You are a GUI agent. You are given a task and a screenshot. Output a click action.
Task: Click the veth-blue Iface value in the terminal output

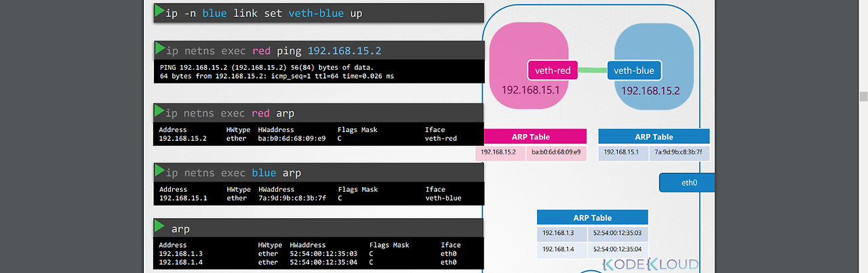[x=443, y=198]
